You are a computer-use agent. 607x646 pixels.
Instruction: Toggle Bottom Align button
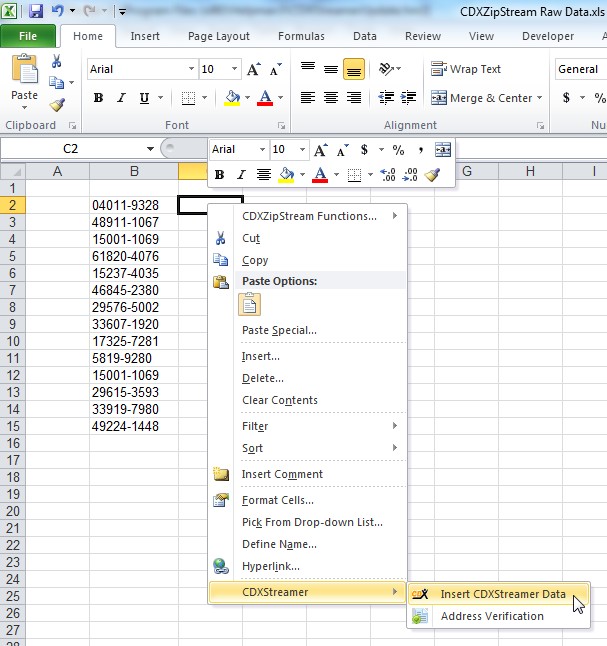[354, 69]
